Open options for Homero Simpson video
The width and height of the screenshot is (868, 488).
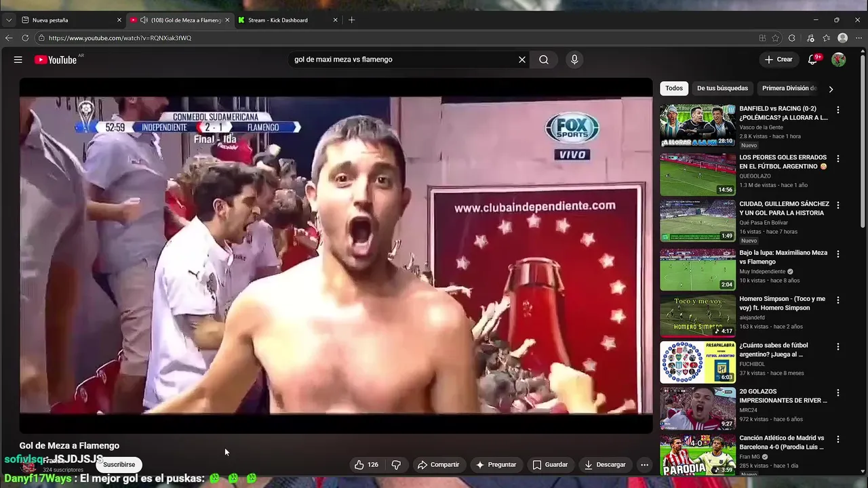pos(838,300)
